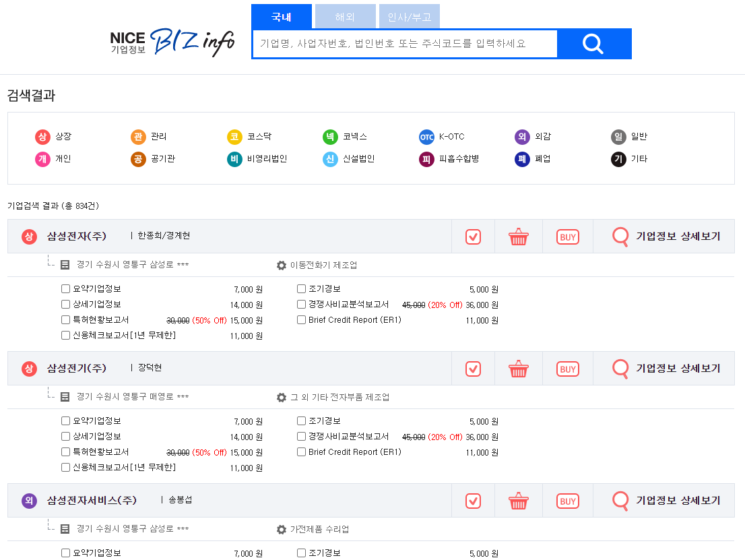
Task: Tick Brief Credit Report (ER1) under 삼성전자(주)
Action: (302, 320)
